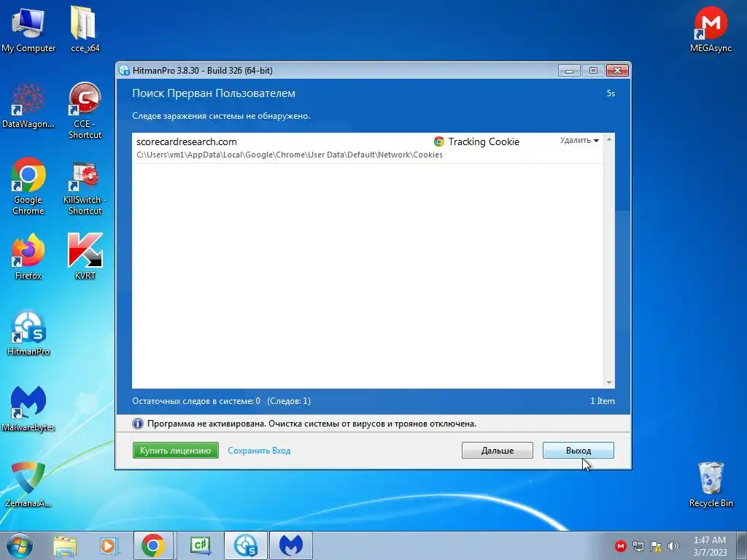Minimize the HitmanPro window
Screen dimensions: 747x560
(569, 71)
